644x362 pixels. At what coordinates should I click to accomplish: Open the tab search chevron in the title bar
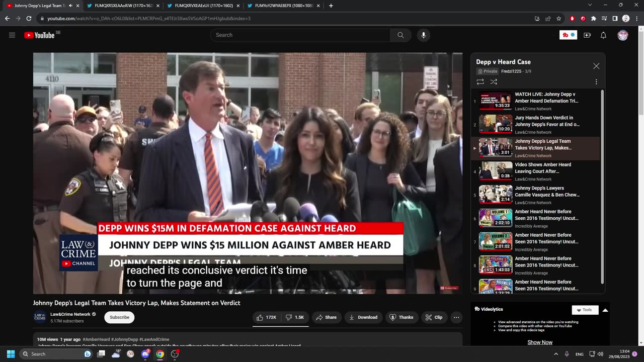(x=590, y=5)
